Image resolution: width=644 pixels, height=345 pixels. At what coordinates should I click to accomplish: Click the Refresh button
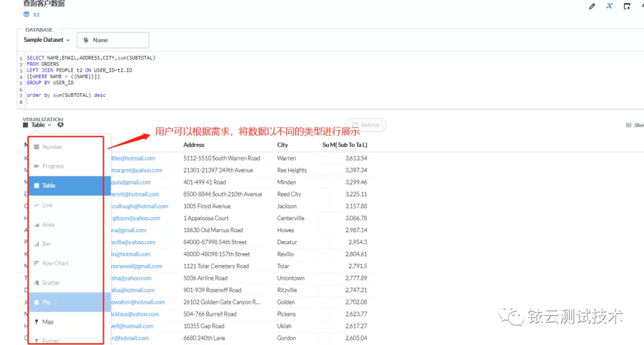[366, 125]
